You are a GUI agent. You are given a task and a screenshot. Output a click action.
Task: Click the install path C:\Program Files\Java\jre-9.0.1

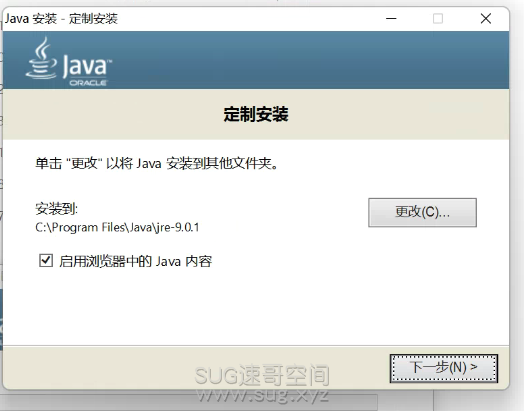(x=117, y=228)
